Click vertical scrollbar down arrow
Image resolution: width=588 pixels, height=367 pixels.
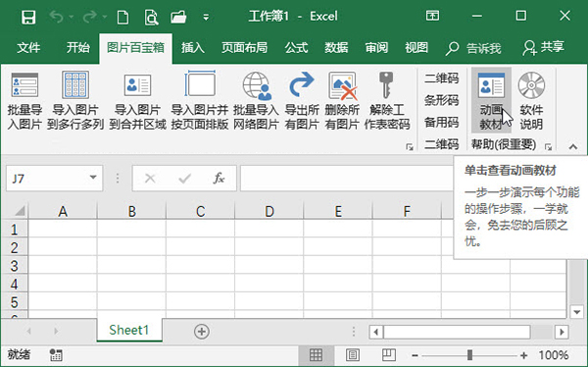[576, 311]
